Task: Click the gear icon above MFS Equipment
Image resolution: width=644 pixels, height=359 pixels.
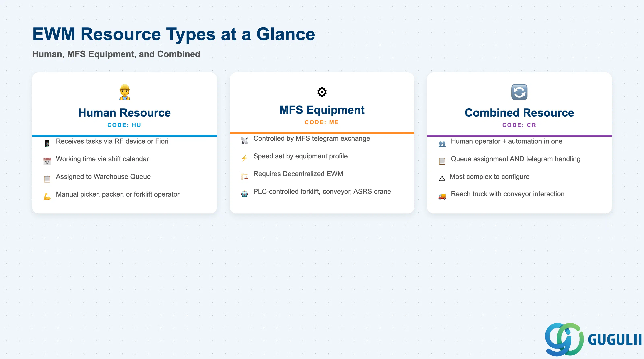Action: (322, 92)
